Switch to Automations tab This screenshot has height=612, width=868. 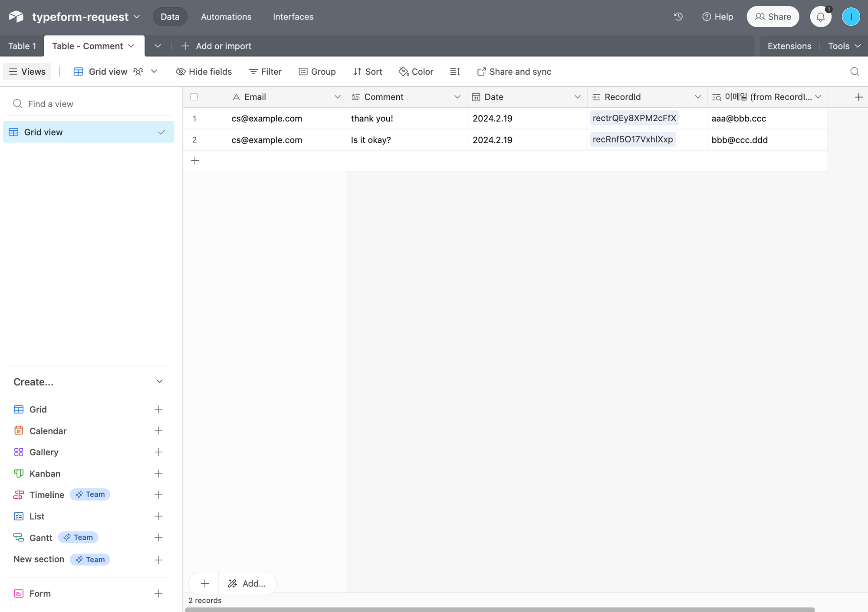click(226, 17)
